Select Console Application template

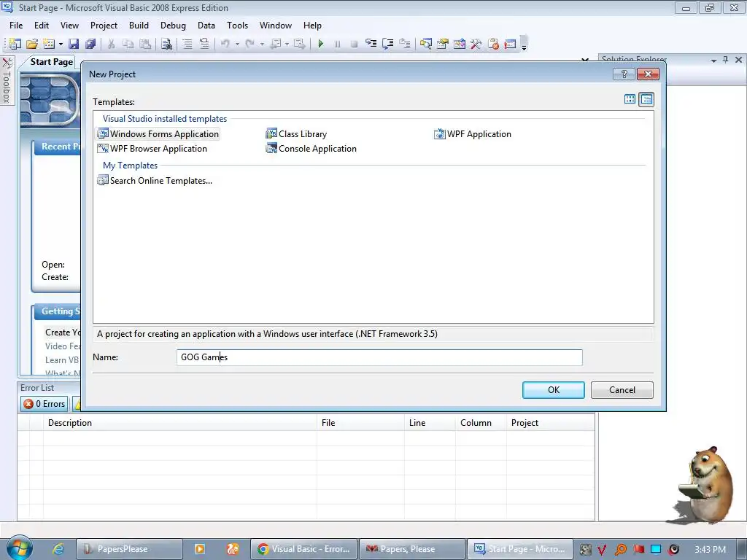click(x=311, y=149)
